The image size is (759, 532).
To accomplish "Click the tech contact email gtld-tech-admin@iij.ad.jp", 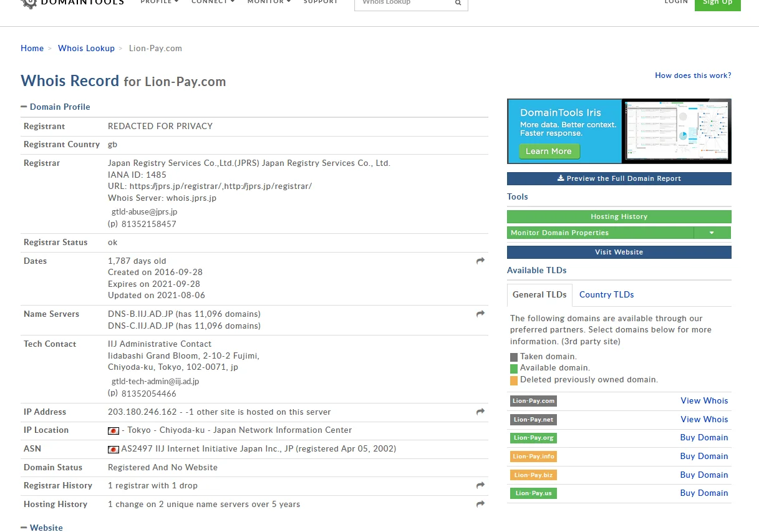I will pyautogui.click(x=155, y=382).
